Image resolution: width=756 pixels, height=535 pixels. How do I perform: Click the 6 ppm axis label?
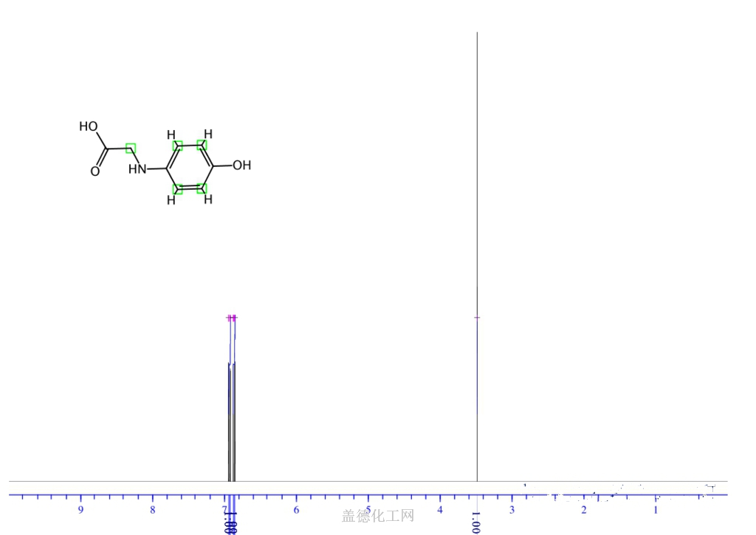[x=296, y=510]
